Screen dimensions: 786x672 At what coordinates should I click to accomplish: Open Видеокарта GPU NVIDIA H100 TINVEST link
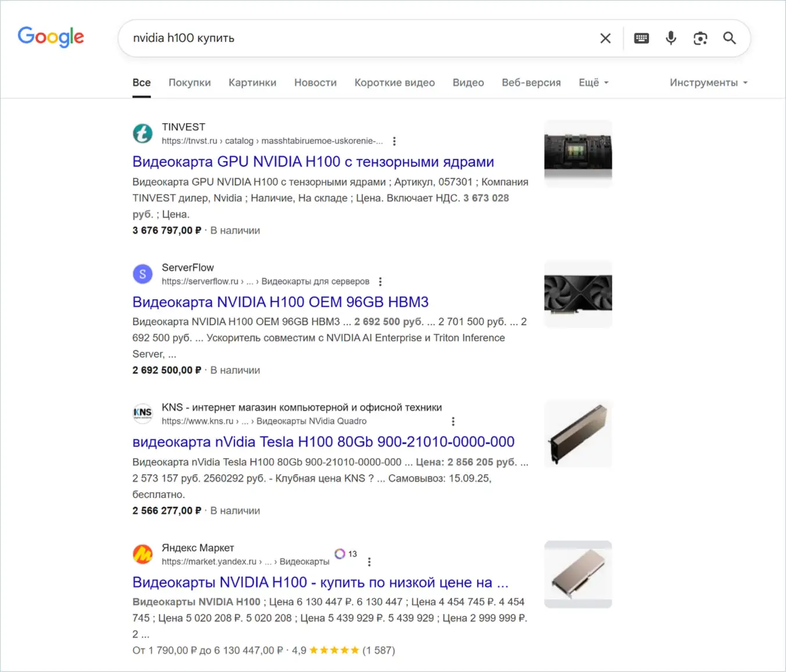click(x=313, y=162)
